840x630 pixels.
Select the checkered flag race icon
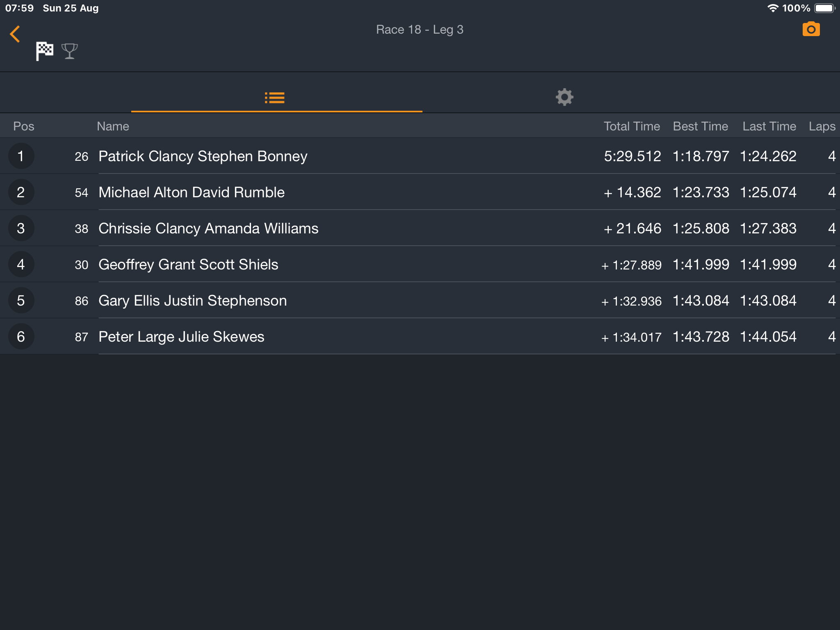click(x=45, y=51)
